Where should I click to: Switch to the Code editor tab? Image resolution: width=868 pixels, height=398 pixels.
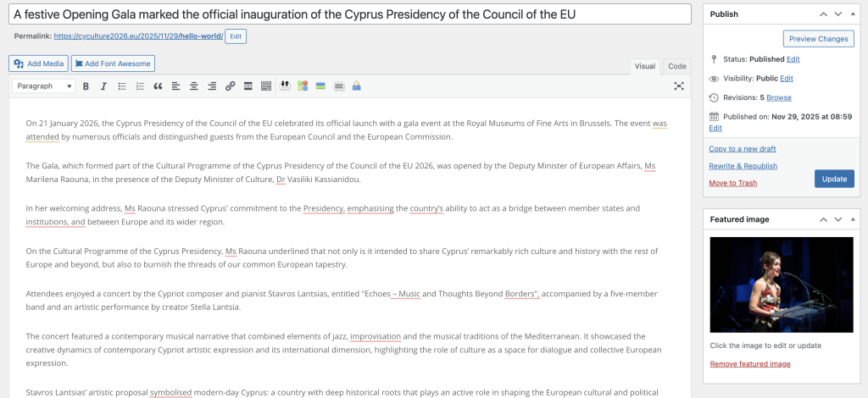click(676, 66)
